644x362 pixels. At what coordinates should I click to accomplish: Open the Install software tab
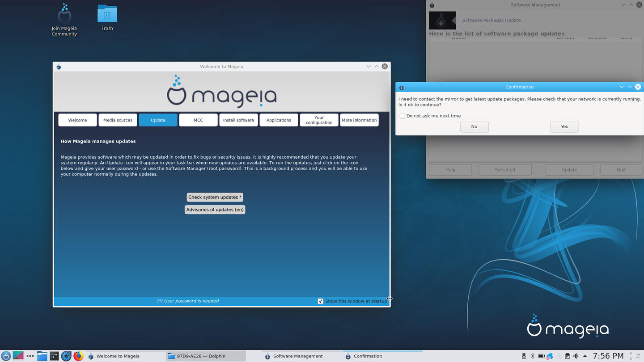[x=238, y=120]
